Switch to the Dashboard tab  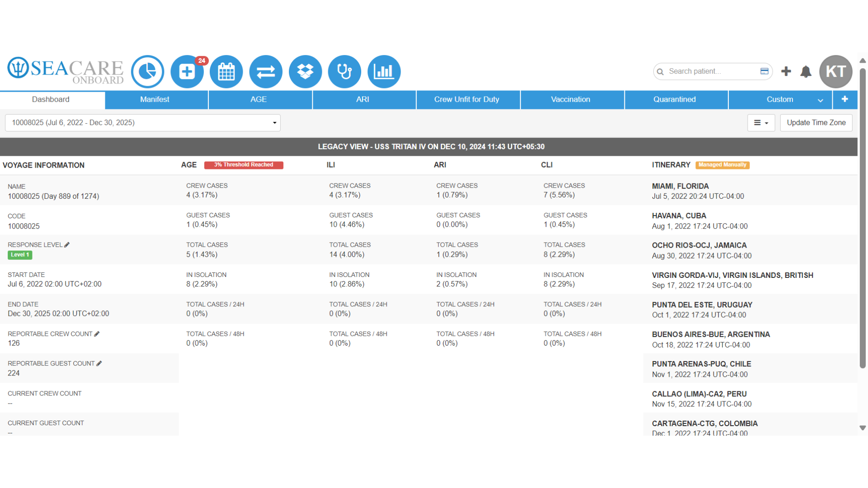click(52, 99)
